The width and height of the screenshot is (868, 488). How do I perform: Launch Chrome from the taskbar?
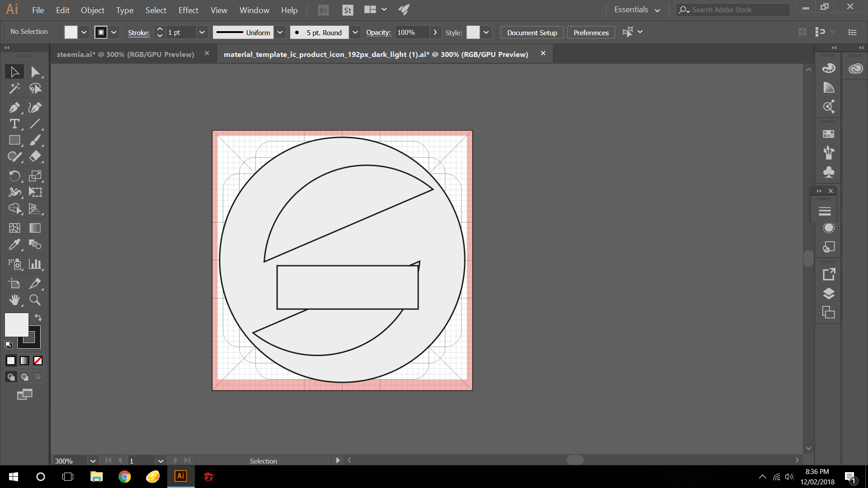tap(125, 477)
